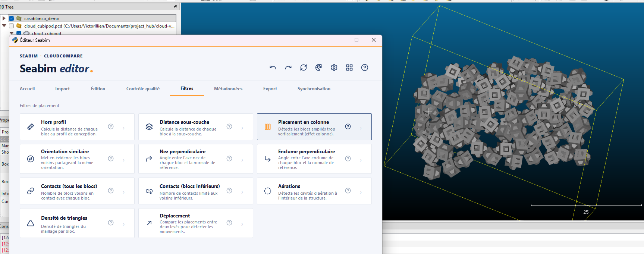Open Placement en colonne via its chevron arrow
This screenshot has height=254, width=644.
361,128
